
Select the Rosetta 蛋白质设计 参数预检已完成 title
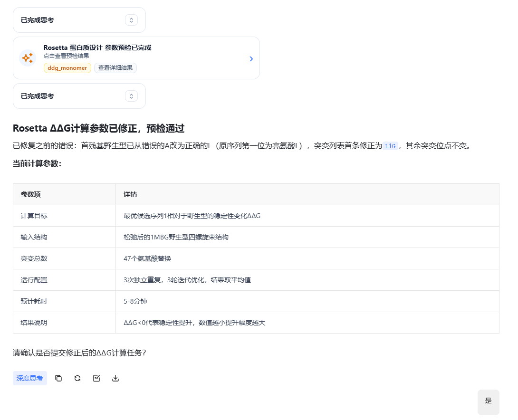pyautogui.click(x=97, y=48)
